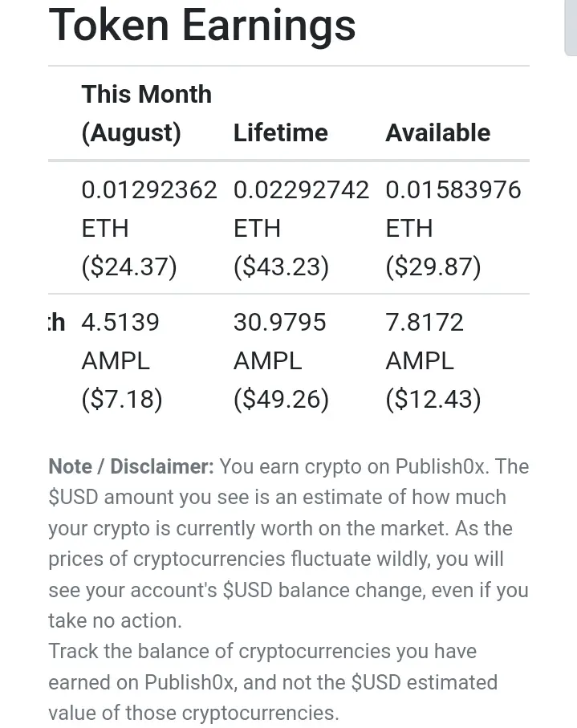Click the partially hidden row label before 4.5139
577x728 pixels.
pos(57,322)
